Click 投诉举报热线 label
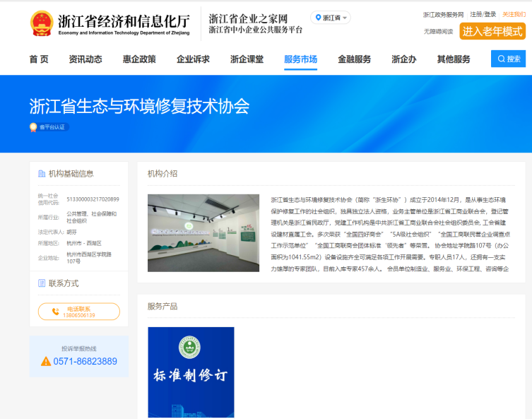Screen dimensions: 532x419 point(79,348)
